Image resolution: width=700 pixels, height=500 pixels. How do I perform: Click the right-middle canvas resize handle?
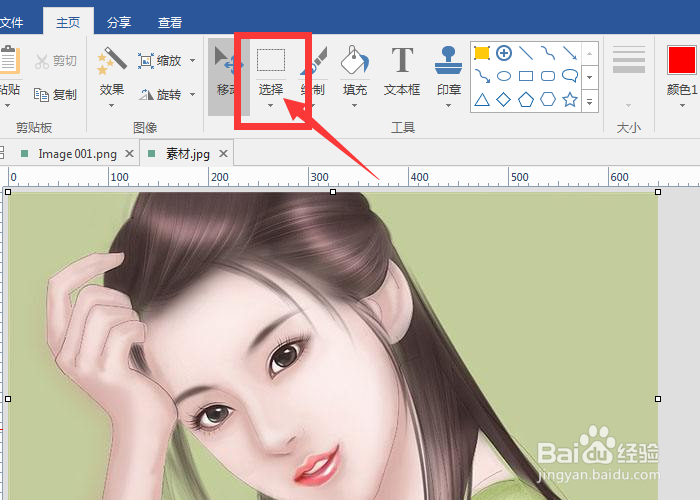click(658, 399)
